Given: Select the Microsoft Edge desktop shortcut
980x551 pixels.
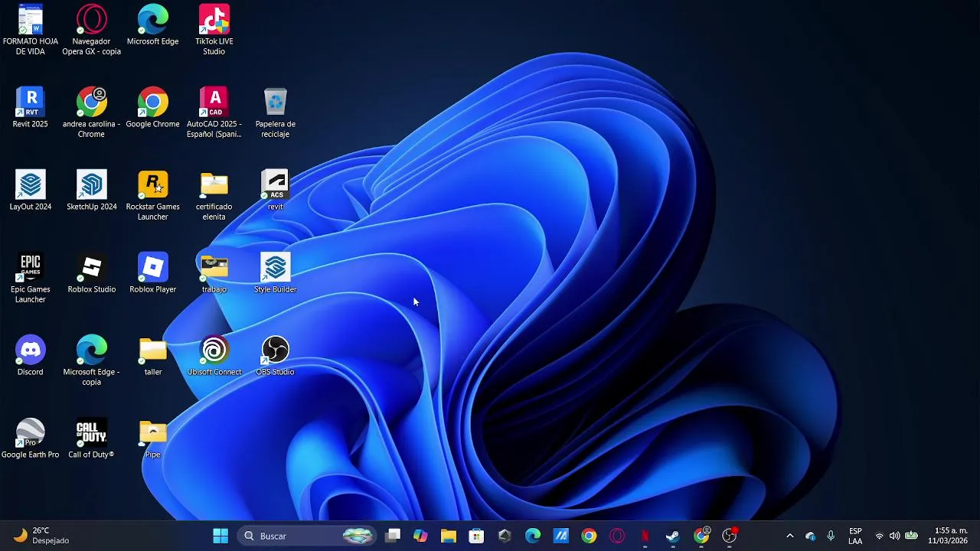Looking at the screenshot, I should [x=152, y=26].
